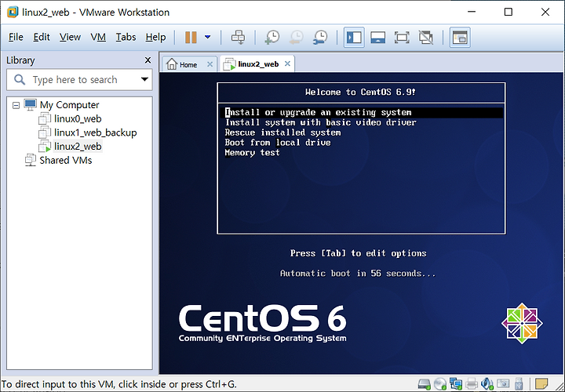Enter full screen mode

pyautogui.click(x=402, y=37)
